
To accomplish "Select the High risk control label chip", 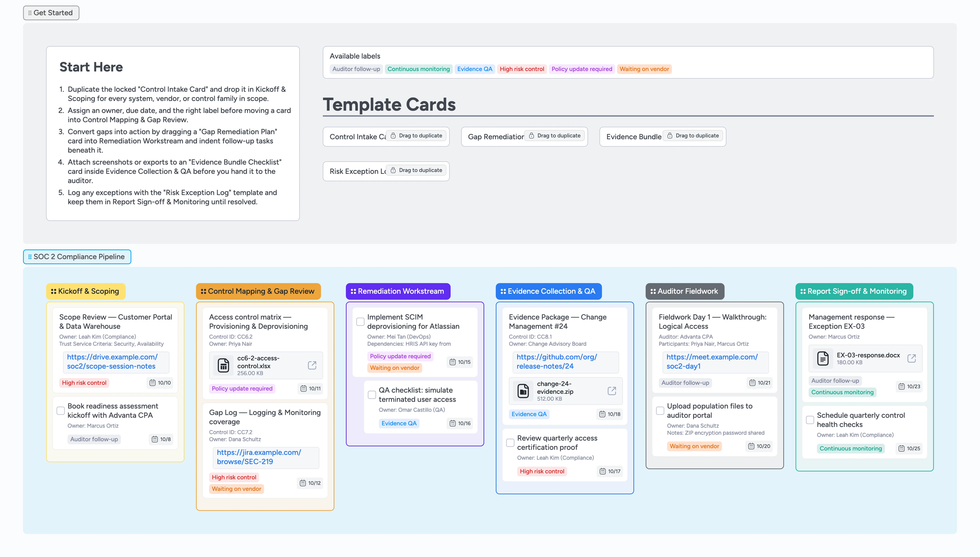I will tap(522, 69).
